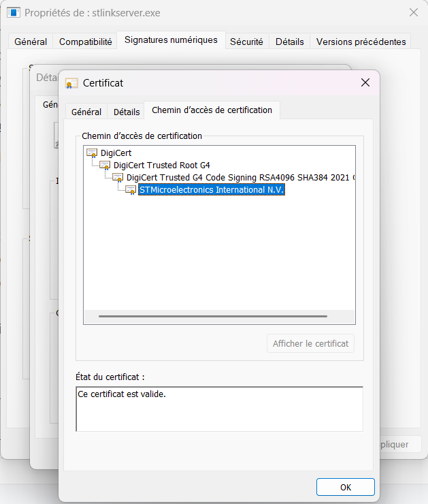The height and width of the screenshot is (504, 428).
Task: Click the 'État du certificat :' label
Action: coord(110,377)
